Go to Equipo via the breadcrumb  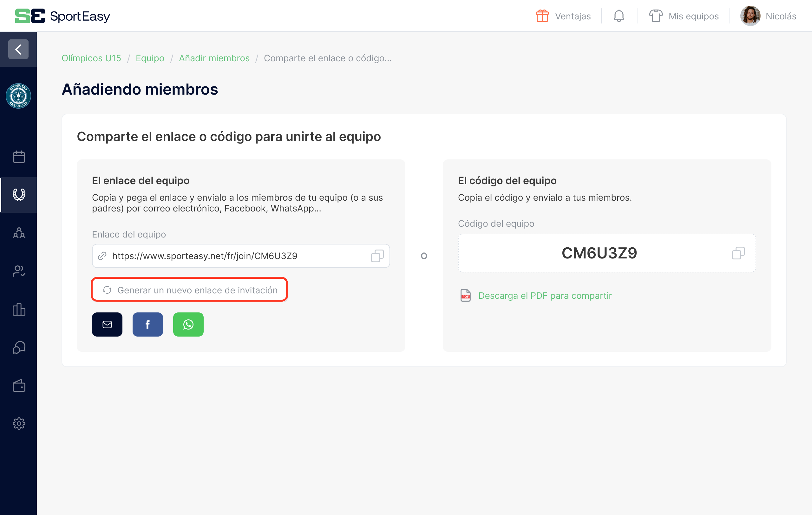click(150, 58)
